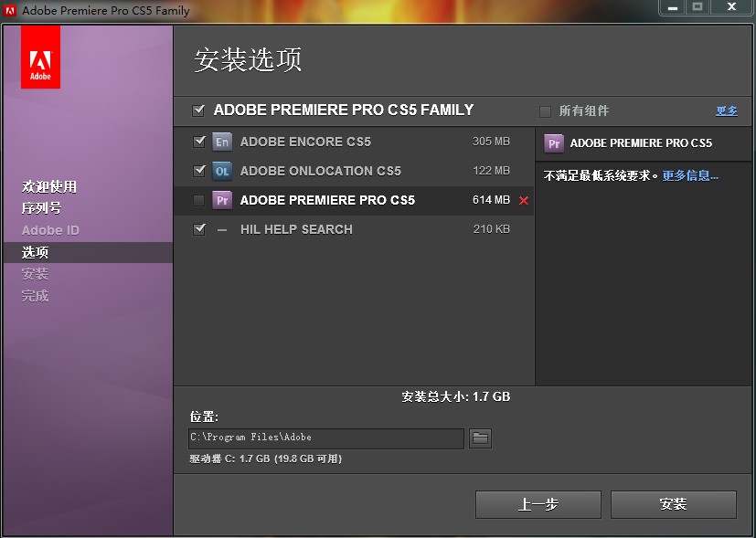756x538 pixels.
Task: Click the 上一步 back button
Action: (x=538, y=504)
